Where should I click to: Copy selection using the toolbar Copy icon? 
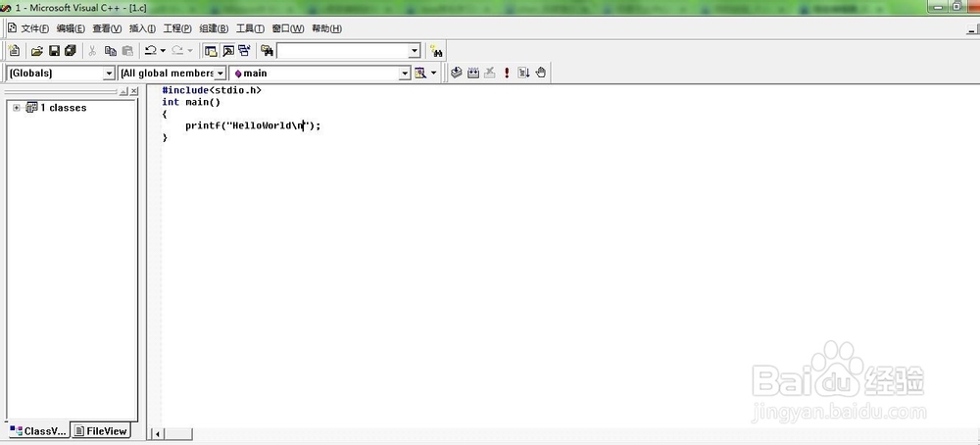coord(111,51)
